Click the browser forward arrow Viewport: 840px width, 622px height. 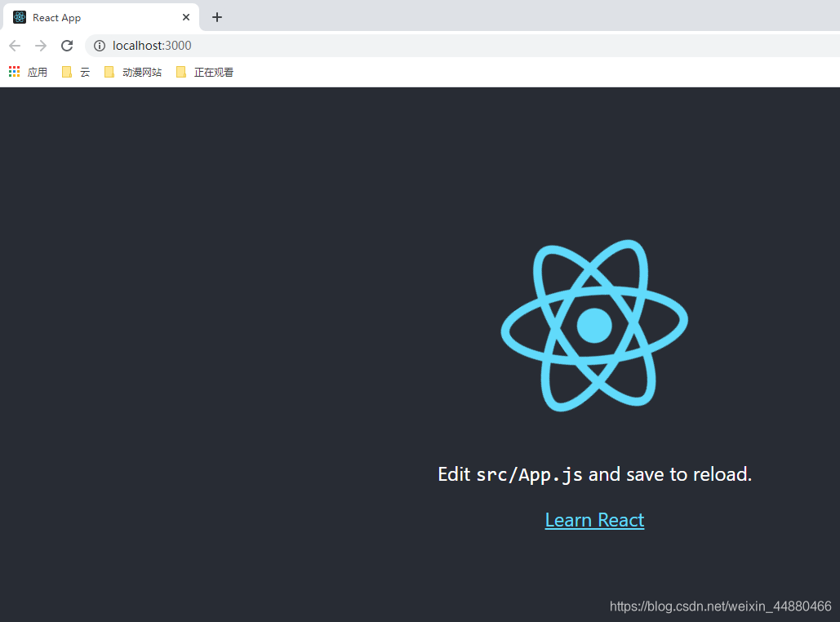[41, 46]
